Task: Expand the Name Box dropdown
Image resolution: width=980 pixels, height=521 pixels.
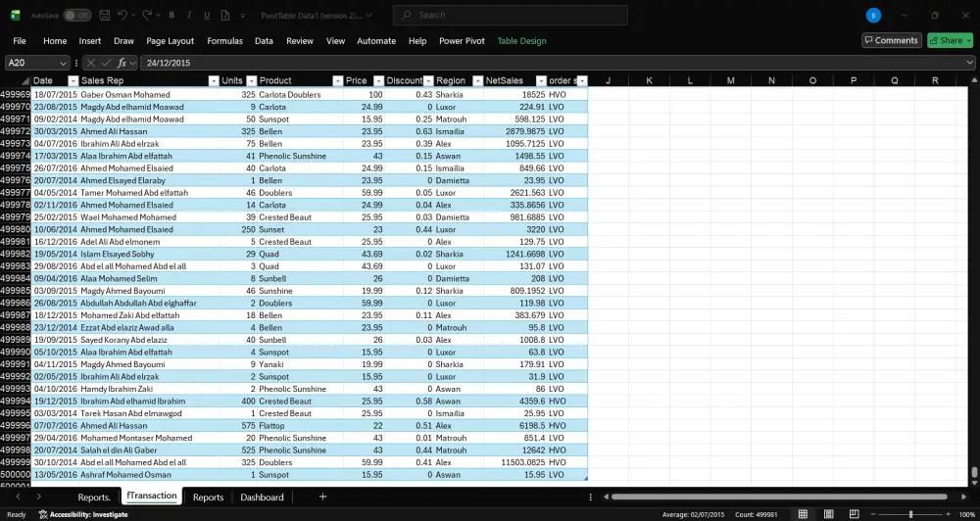Action: [x=63, y=63]
